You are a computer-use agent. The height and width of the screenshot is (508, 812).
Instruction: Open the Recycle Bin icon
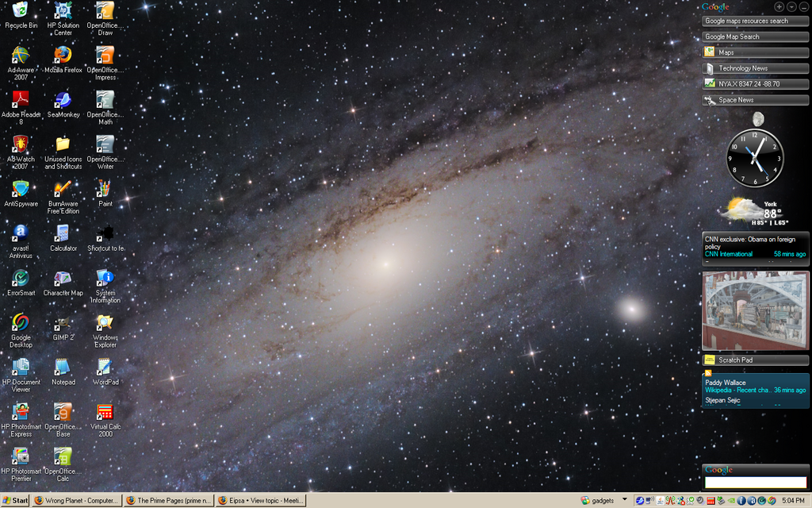point(21,14)
